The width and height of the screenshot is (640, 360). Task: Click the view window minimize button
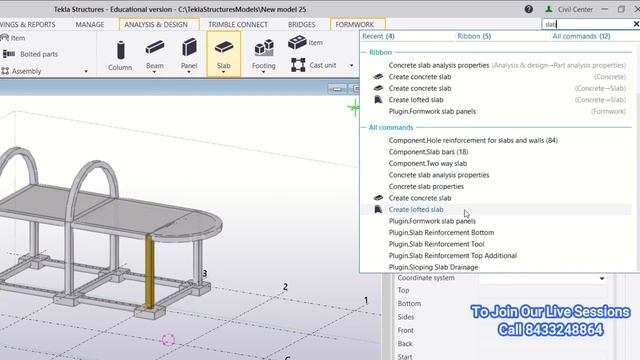pyautogui.click(x=337, y=89)
